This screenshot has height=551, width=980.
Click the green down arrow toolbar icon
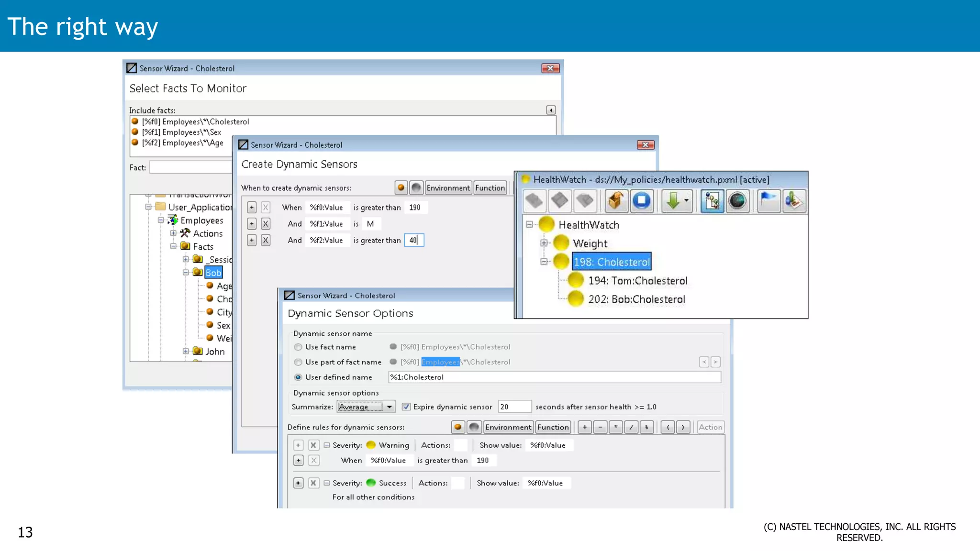tap(673, 200)
